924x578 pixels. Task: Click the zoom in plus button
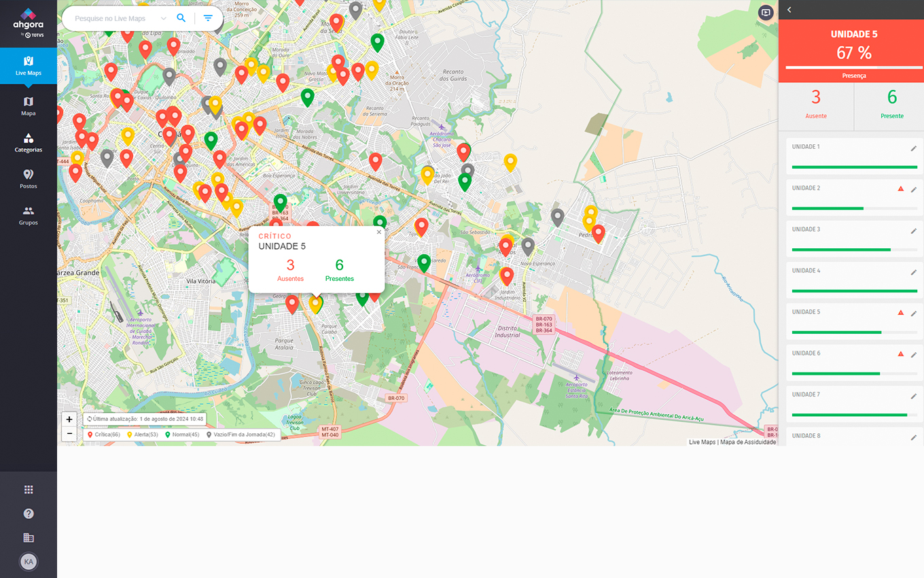click(69, 420)
